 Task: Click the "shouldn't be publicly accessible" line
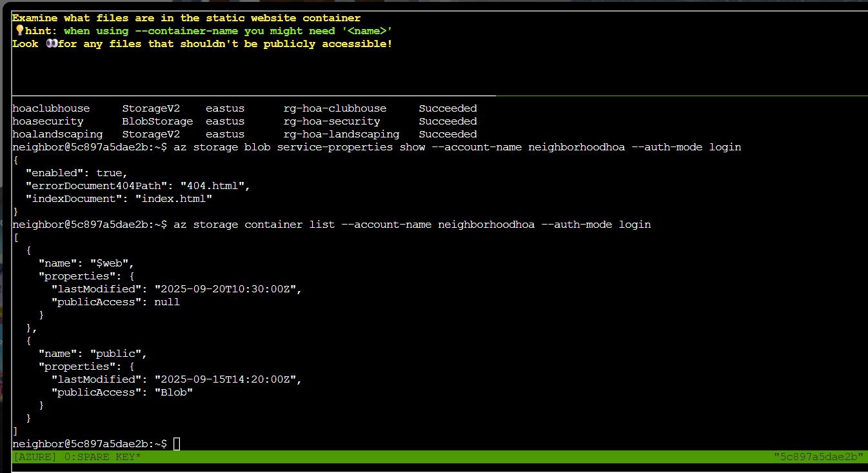[x=202, y=44]
